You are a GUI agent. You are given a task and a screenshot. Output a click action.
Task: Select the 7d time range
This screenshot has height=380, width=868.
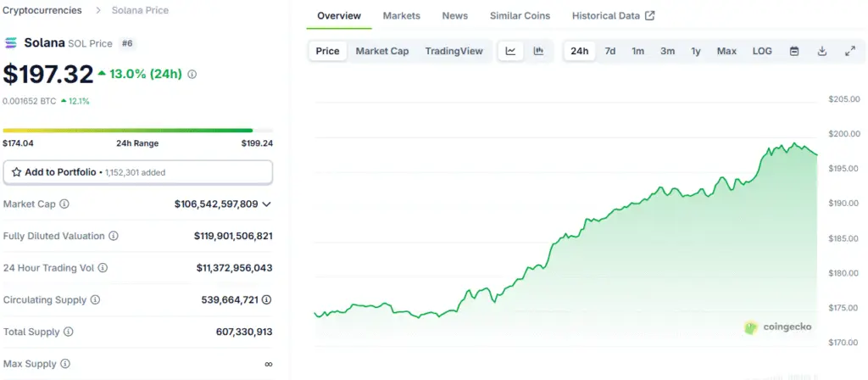(x=610, y=52)
